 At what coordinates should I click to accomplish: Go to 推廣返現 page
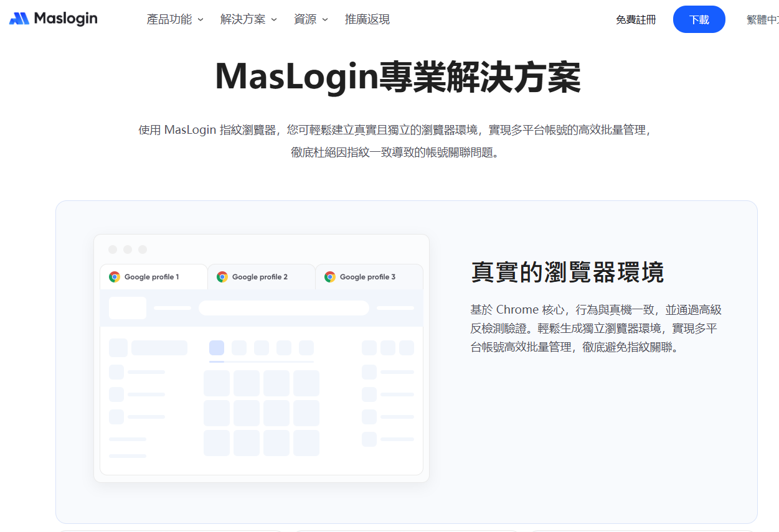tap(367, 19)
